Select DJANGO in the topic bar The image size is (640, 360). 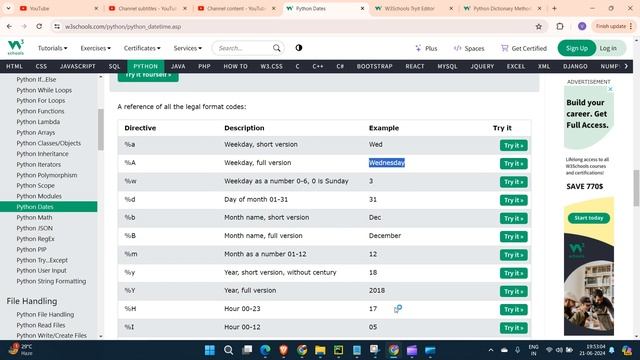pyautogui.click(x=575, y=66)
